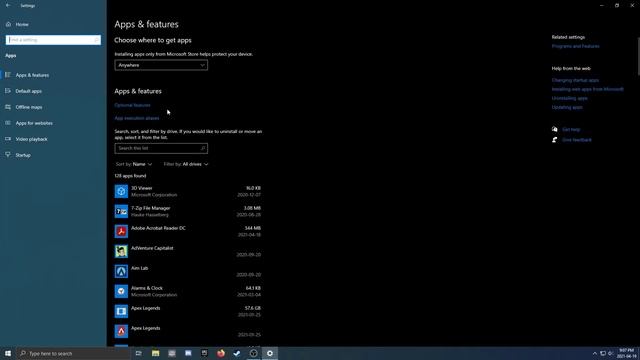Click the Alarms & Clock name
The height and width of the screenshot is (360, 640).
pos(147,288)
